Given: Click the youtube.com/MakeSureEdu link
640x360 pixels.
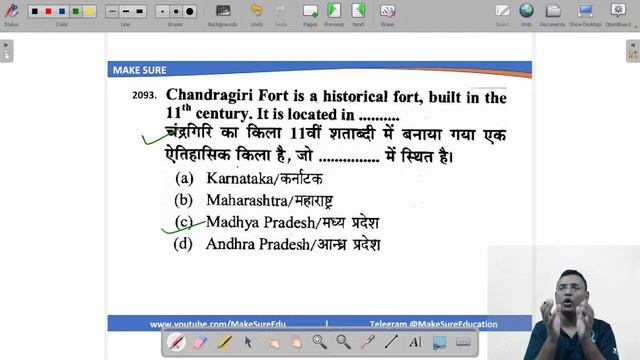Looking at the screenshot, I should 218,324.
